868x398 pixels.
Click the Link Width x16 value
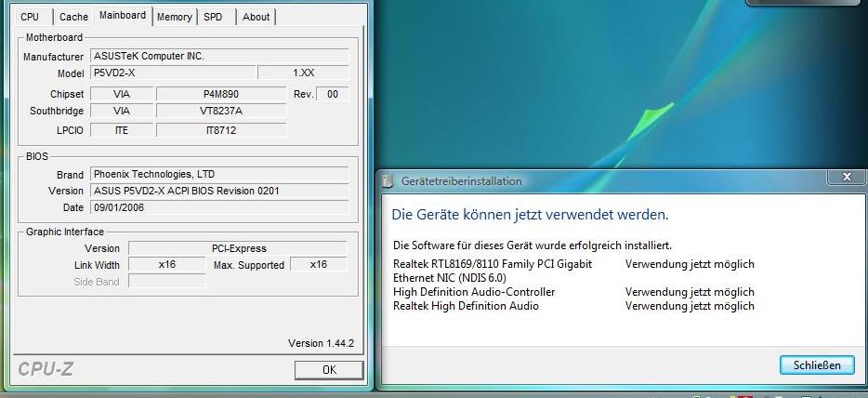[x=167, y=265]
